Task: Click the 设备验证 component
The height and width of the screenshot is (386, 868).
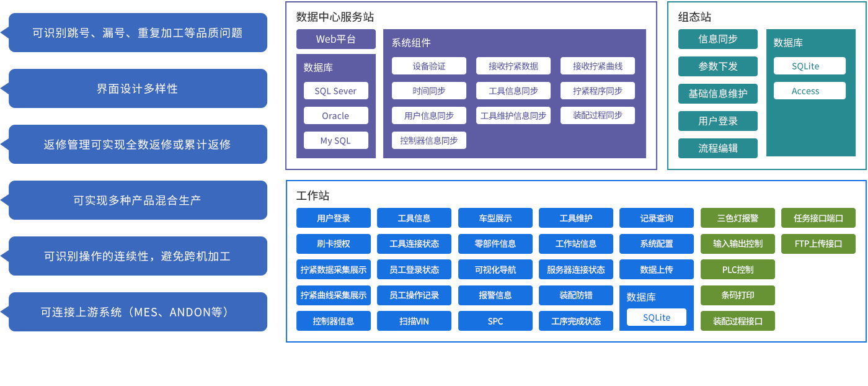Action: (x=429, y=66)
